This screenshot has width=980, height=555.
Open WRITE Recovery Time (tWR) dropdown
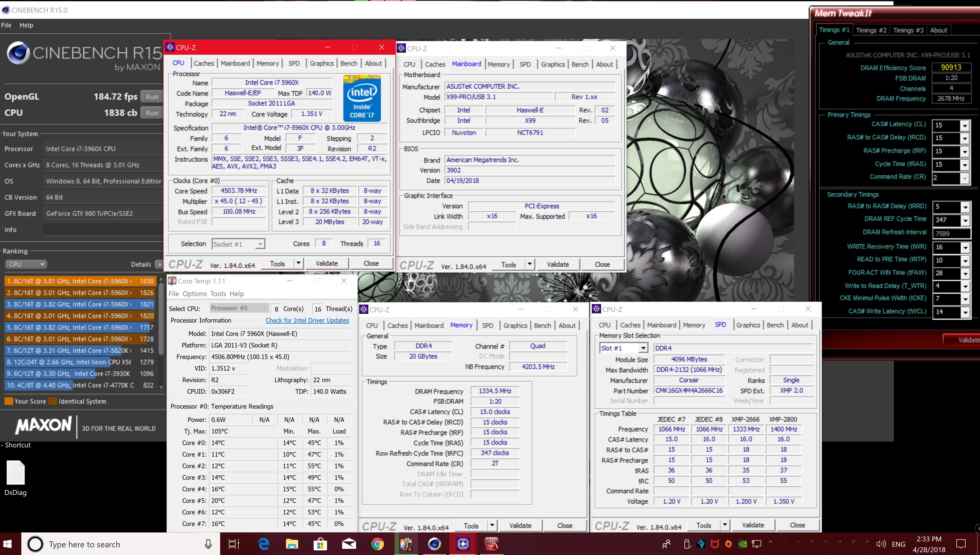pos(965,248)
